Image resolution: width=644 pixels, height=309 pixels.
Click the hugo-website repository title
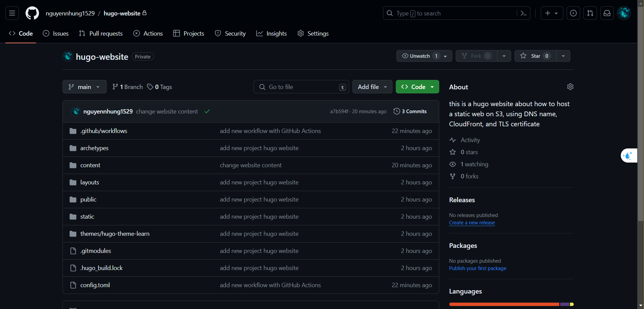click(102, 57)
